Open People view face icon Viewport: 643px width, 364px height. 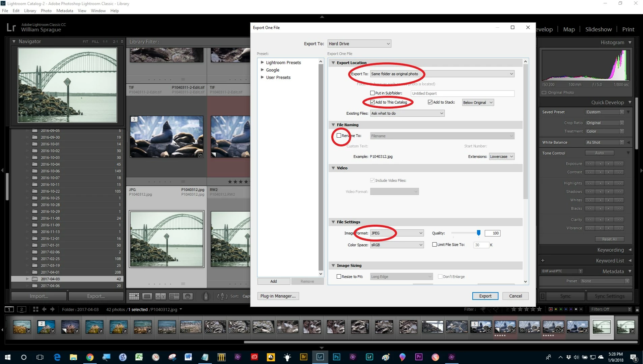(x=188, y=296)
